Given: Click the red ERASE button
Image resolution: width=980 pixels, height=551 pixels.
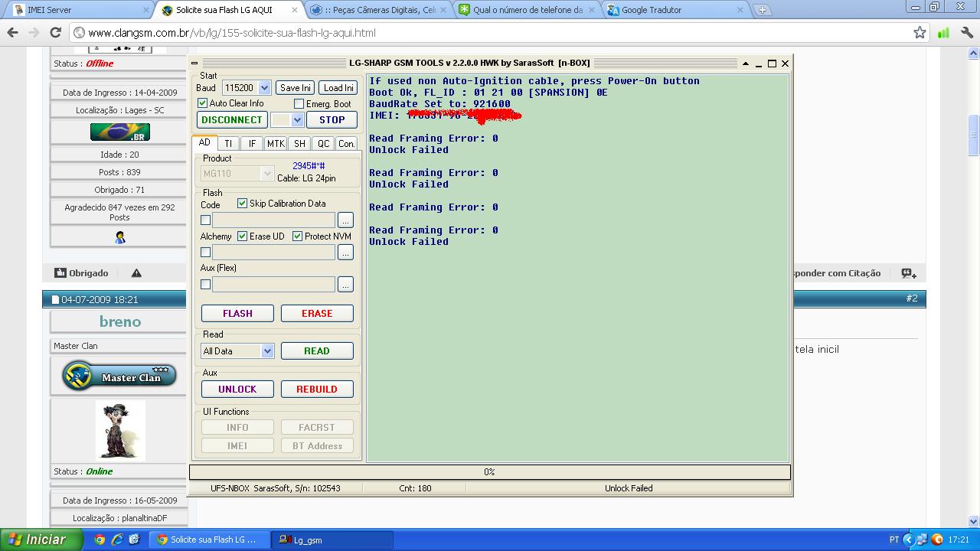Looking at the screenshot, I should tap(317, 313).
